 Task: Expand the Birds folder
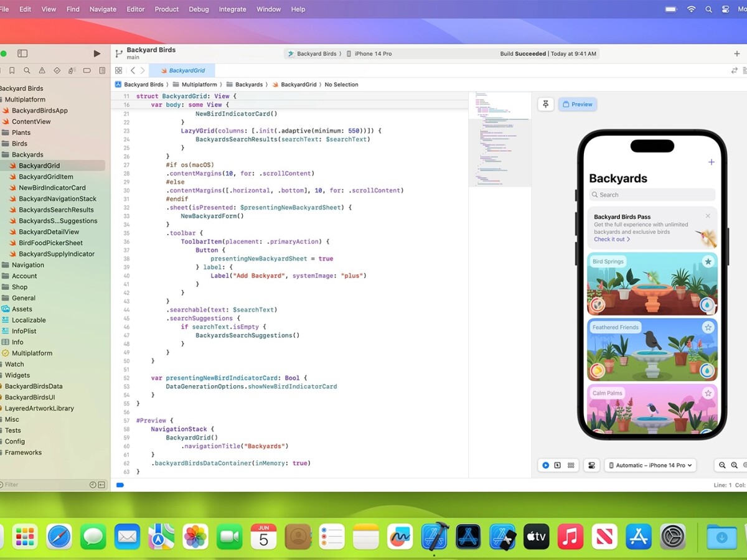[19, 144]
